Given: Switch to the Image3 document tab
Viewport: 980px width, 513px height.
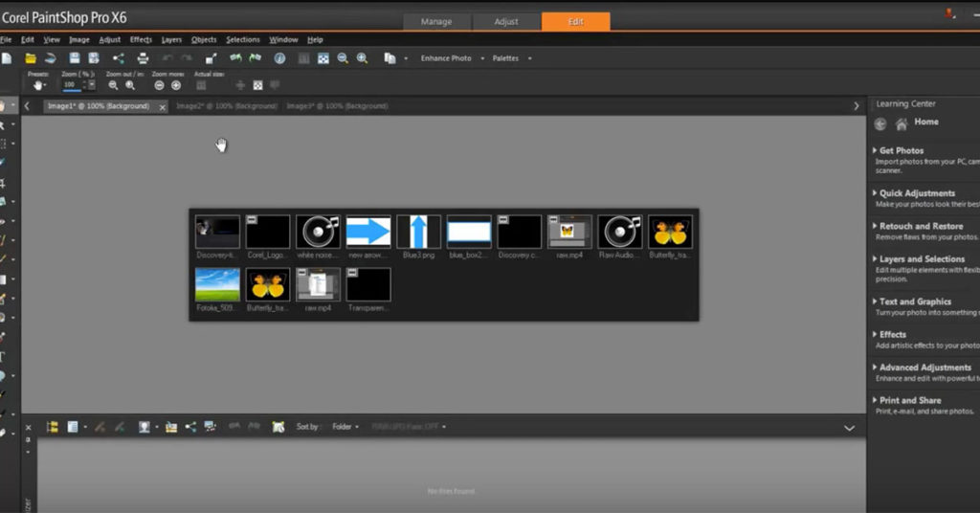Looking at the screenshot, I should coord(338,106).
